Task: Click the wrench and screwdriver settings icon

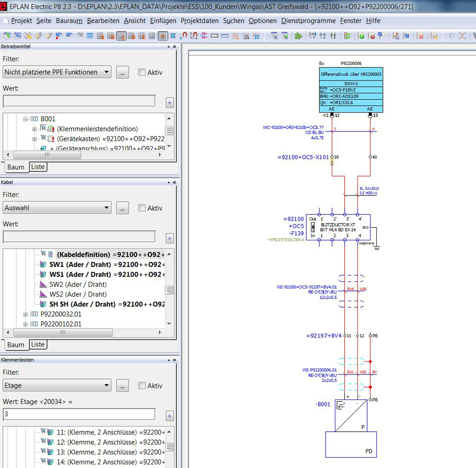Action: coord(28,36)
